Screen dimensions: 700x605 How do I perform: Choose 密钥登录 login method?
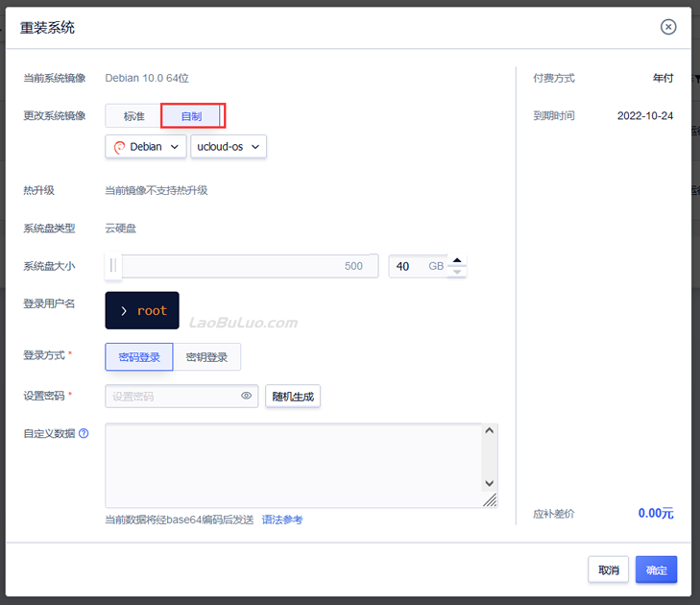coord(206,356)
